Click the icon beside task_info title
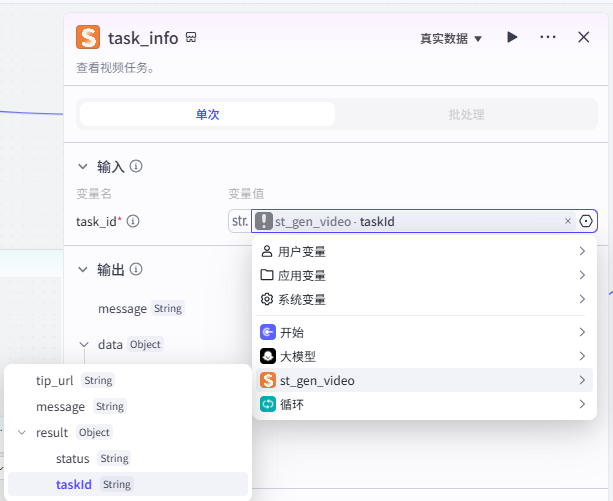The height and width of the screenshot is (501, 613). click(191, 38)
